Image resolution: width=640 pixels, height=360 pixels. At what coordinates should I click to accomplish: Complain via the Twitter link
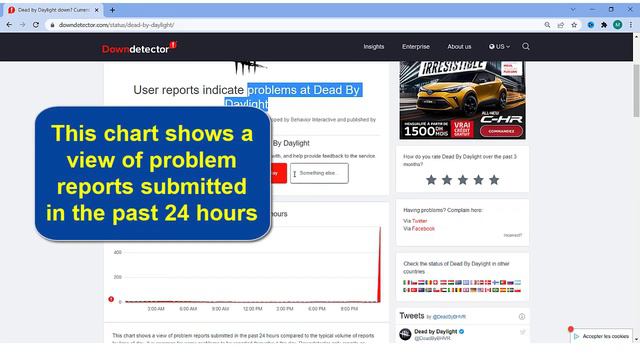[419, 221]
